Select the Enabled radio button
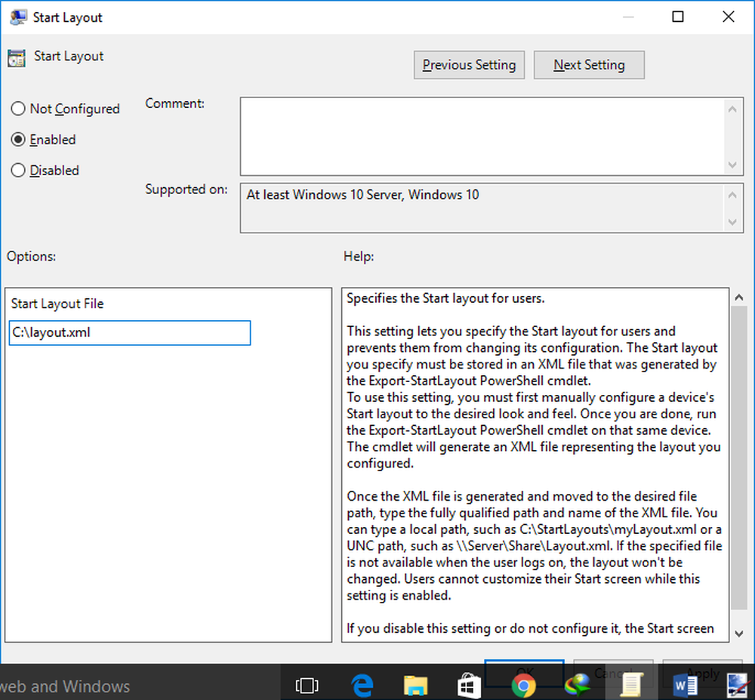The image size is (755, 700). (18, 140)
